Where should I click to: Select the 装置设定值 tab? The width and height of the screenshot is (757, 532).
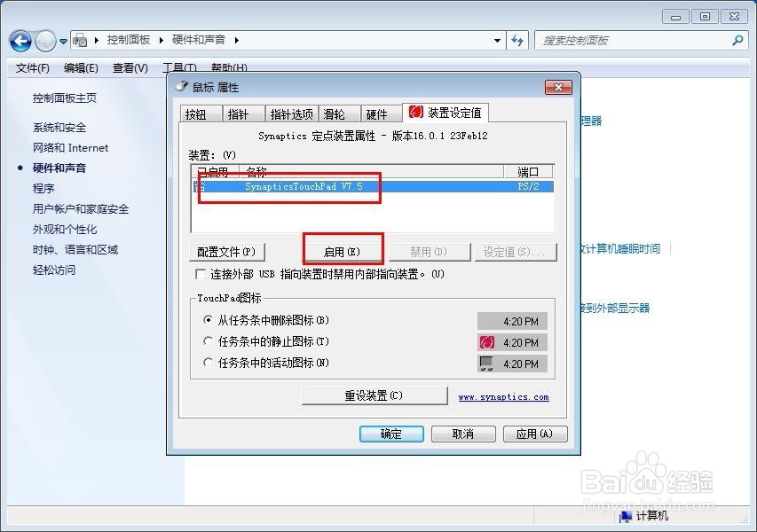(x=446, y=113)
